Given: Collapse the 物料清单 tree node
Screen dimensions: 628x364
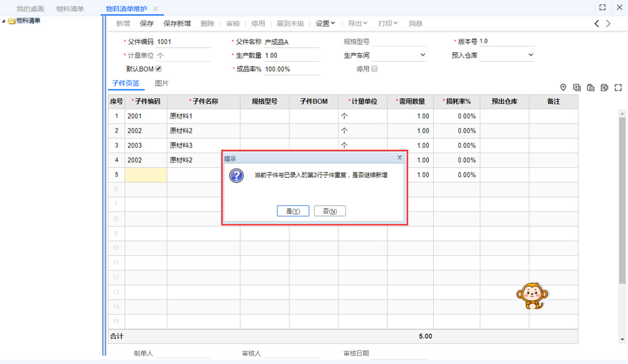Looking at the screenshot, I should 4,21.
